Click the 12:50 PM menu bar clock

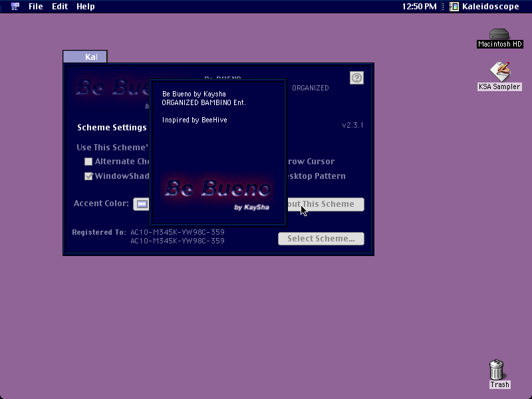click(x=420, y=7)
